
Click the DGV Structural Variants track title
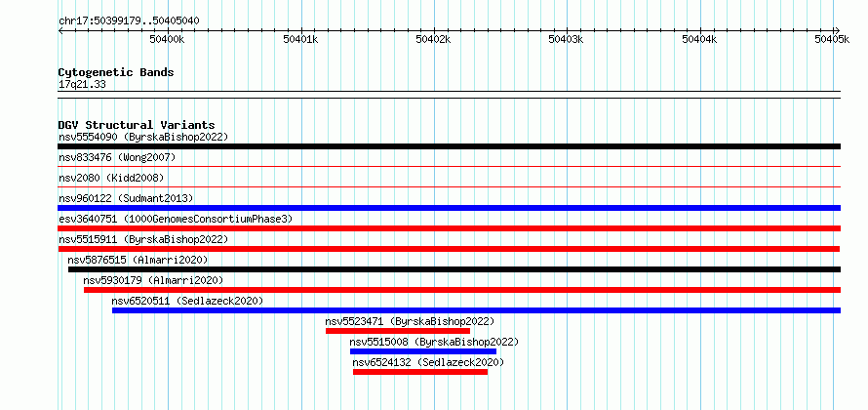[x=137, y=125]
